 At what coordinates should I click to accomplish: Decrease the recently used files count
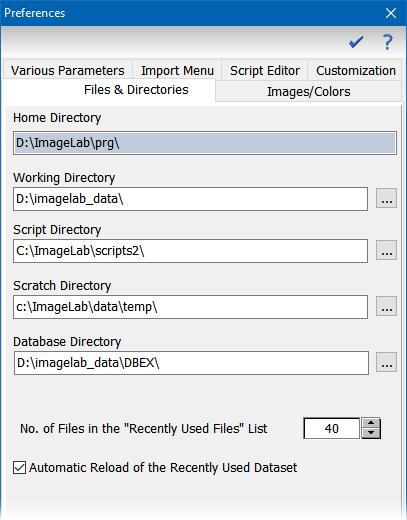click(371, 433)
